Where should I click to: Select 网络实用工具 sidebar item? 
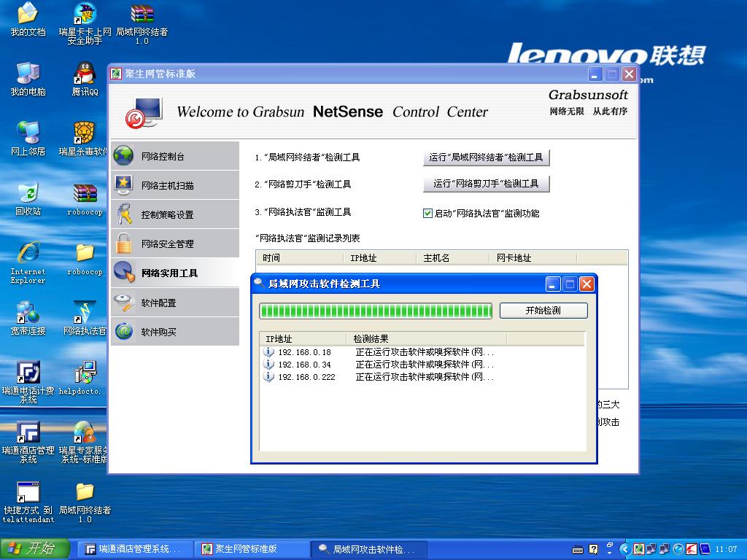click(x=175, y=273)
